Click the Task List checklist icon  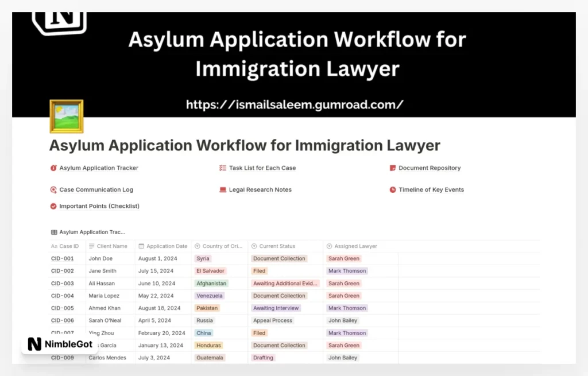[223, 168]
